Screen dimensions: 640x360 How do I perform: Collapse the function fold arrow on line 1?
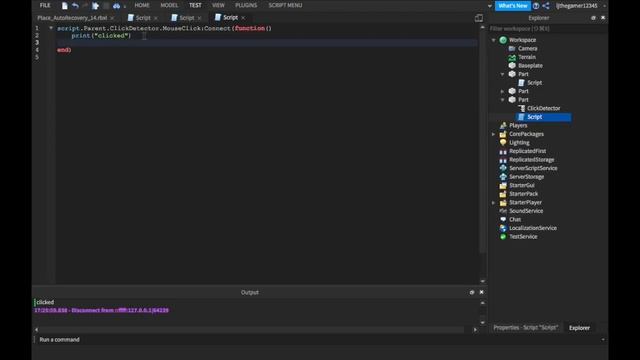(x=51, y=28)
